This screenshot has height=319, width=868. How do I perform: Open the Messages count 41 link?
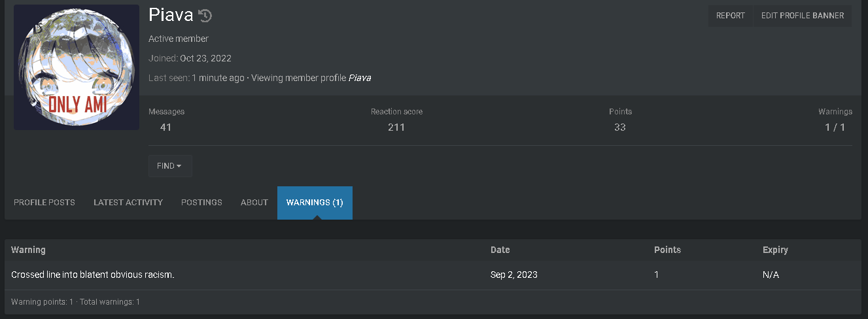165,127
